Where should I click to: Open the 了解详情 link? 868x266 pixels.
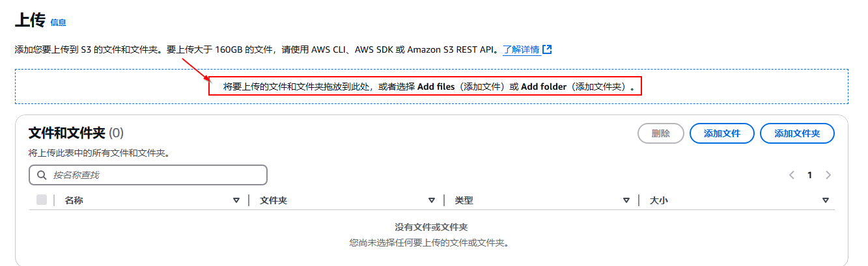click(521, 49)
